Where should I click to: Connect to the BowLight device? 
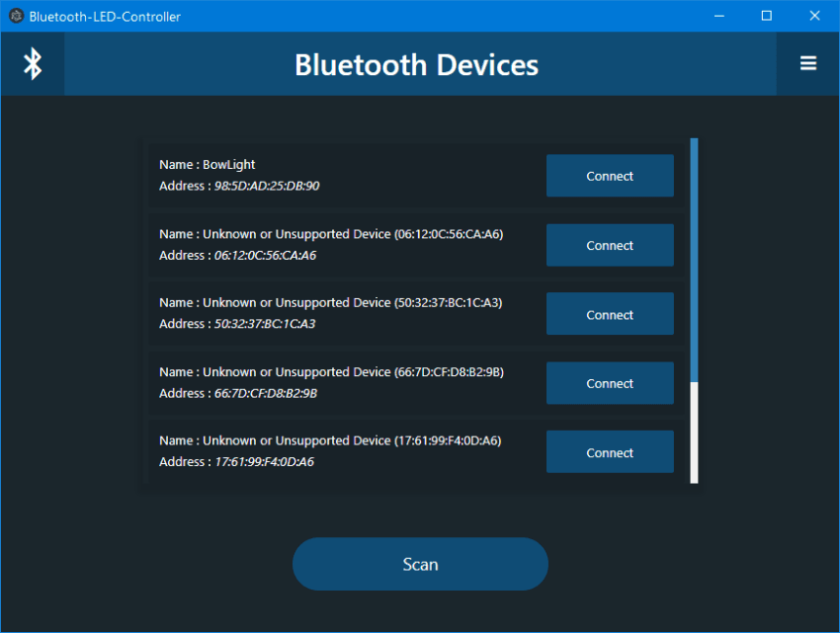point(610,175)
